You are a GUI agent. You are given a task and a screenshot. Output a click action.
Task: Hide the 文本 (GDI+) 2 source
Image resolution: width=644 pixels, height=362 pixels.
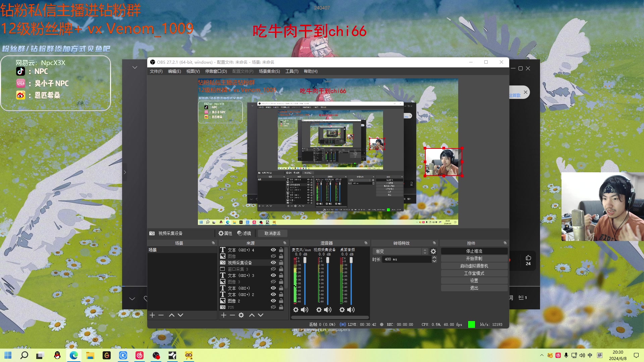(x=273, y=295)
